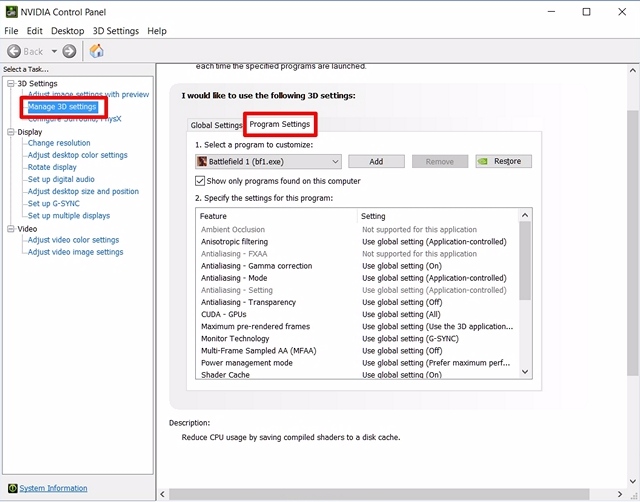Click the feature list scrollbar thumb
640x502 pixels.
point(525,261)
